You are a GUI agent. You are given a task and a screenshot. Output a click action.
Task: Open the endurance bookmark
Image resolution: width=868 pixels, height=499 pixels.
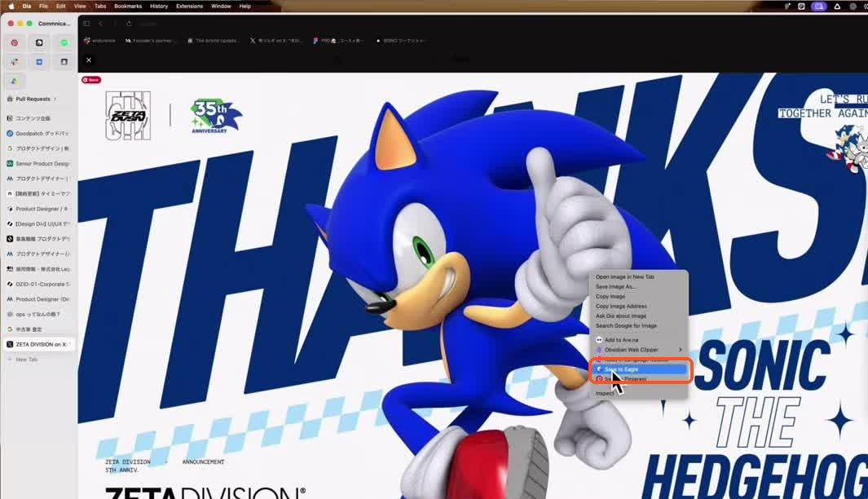coord(99,41)
